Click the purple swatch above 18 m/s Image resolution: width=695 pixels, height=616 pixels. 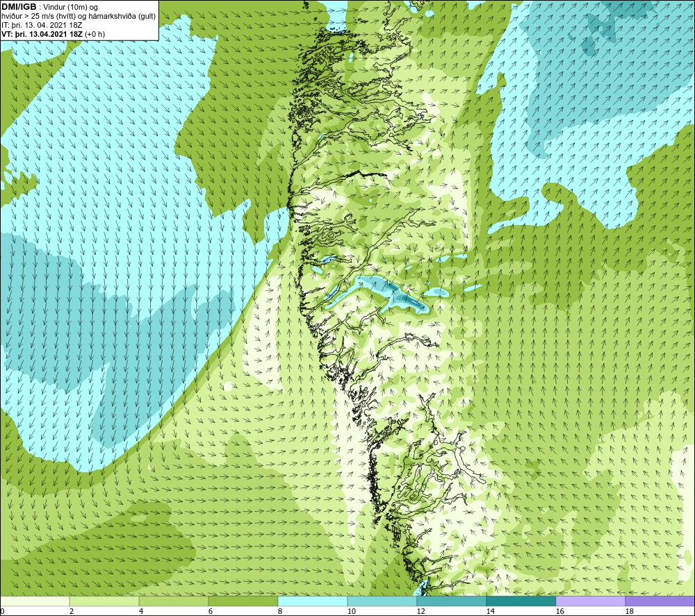click(660, 601)
